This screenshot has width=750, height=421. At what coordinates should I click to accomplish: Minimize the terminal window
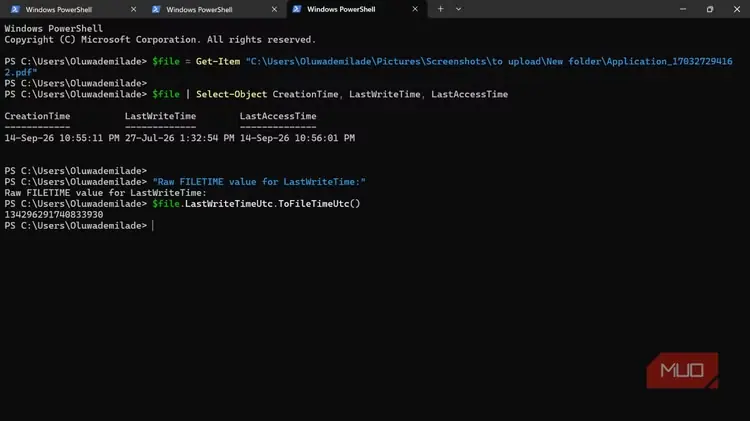tap(683, 9)
